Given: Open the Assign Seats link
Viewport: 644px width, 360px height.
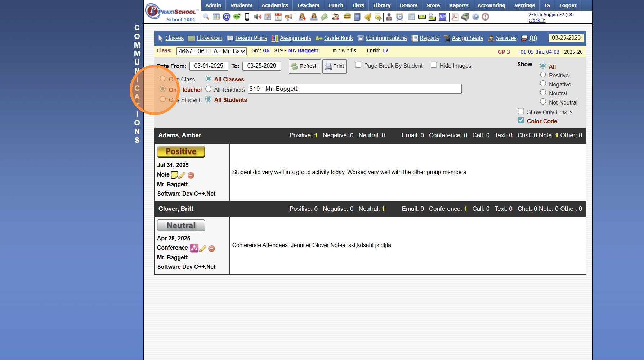Looking at the screenshot, I should click(468, 38).
